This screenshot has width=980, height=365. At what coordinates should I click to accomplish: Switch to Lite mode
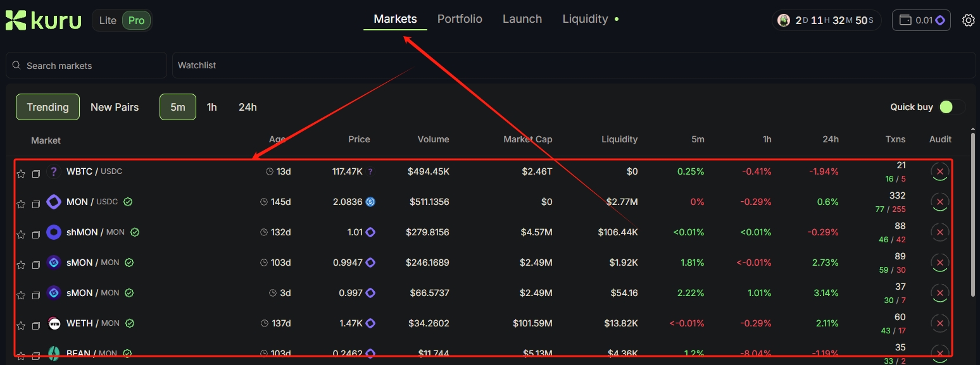click(108, 20)
